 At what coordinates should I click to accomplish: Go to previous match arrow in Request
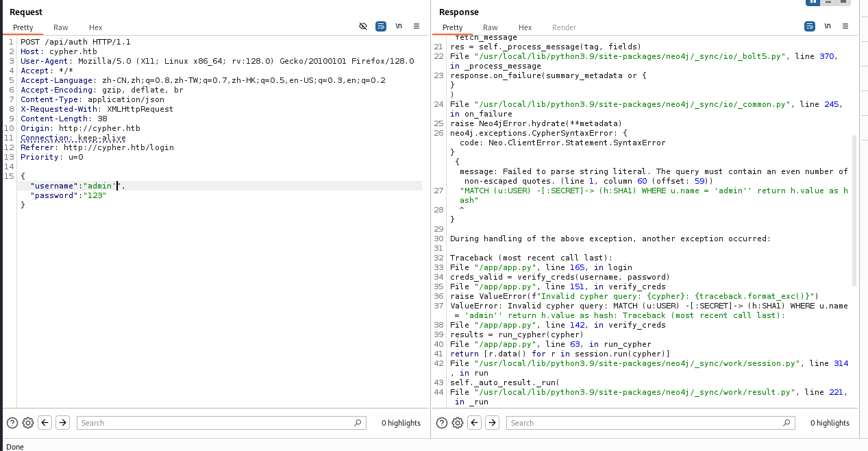45,423
